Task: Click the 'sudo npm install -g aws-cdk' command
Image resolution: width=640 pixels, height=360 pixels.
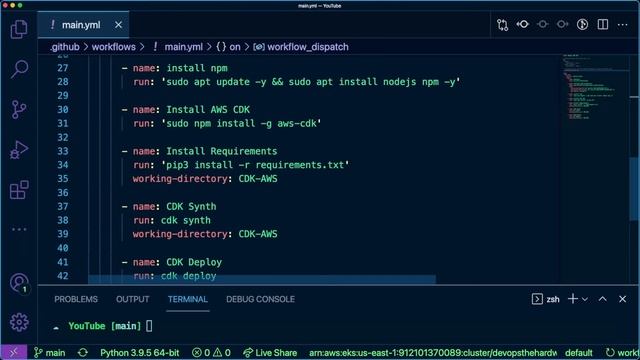Action: point(241,123)
